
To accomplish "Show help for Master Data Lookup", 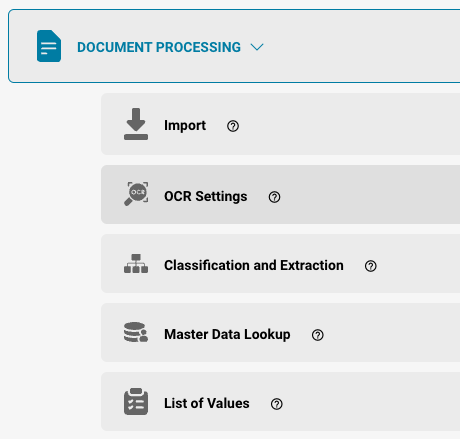I will (318, 335).
